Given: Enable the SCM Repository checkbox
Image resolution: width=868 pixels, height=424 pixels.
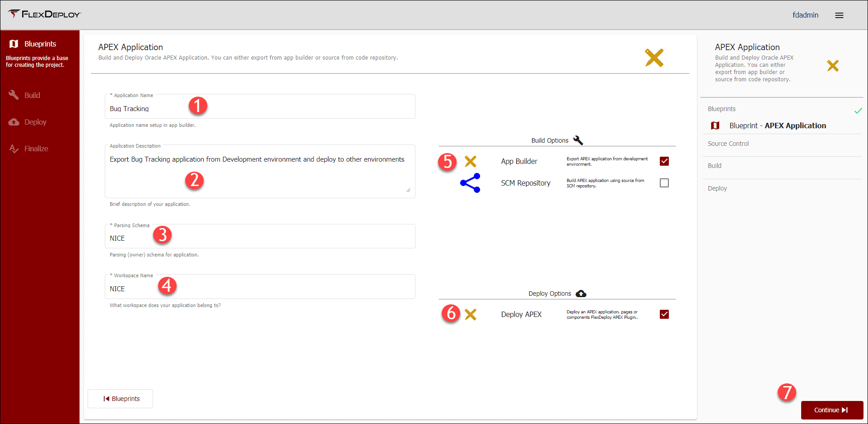Looking at the screenshot, I should pos(664,183).
